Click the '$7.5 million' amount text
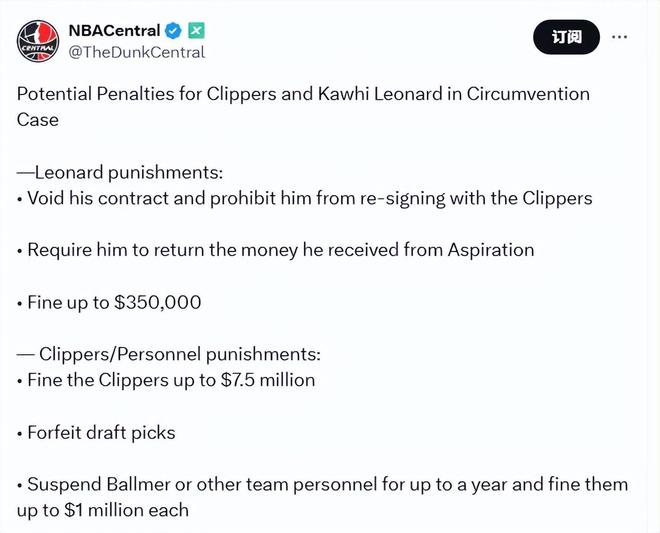This screenshot has height=533, width=660. click(267, 380)
